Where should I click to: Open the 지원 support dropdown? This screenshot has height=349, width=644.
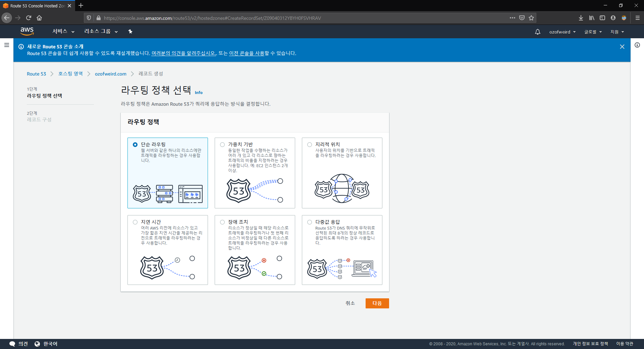pos(617,32)
